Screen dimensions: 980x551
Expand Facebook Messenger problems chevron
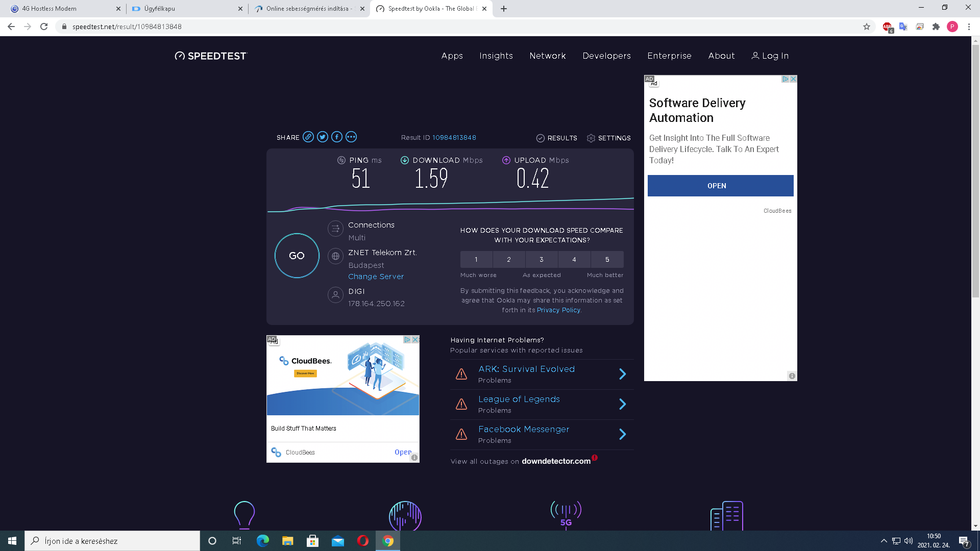[622, 434]
